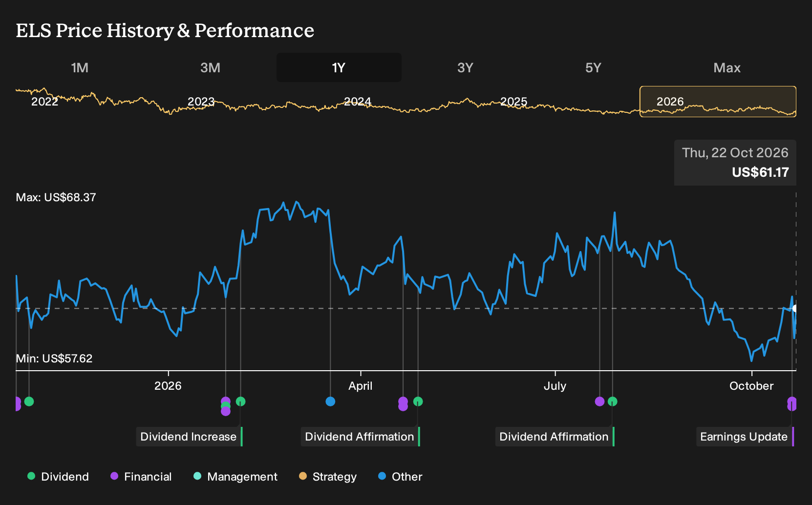Click the July axis label
Image resolution: width=812 pixels, height=505 pixels.
tap(555, 386)
